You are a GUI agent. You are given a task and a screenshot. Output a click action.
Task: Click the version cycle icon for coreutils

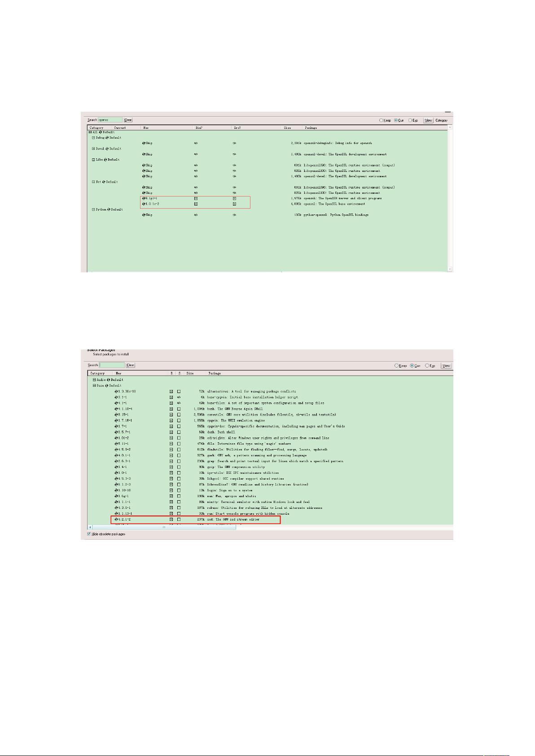tap(116, 415)
